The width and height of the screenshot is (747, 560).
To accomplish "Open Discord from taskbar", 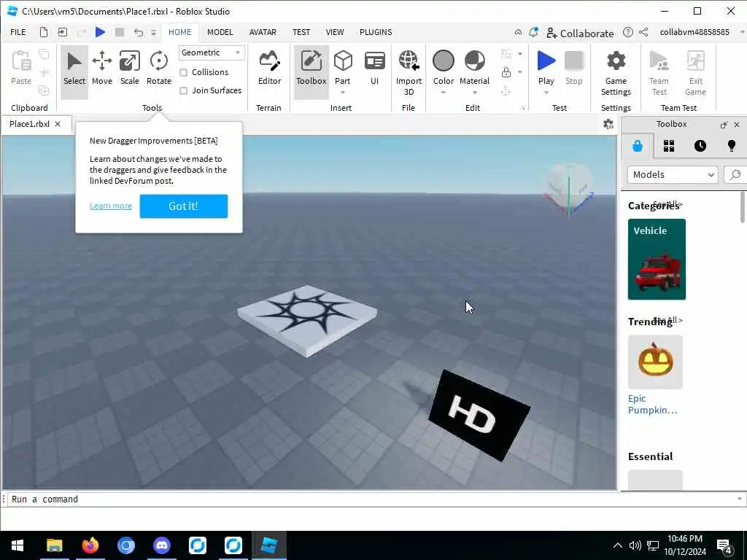I will tap(161, 545).
